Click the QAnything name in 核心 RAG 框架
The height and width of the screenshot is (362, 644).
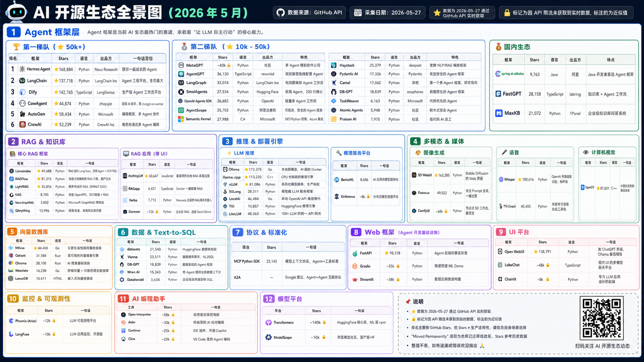tap(22, 211)
